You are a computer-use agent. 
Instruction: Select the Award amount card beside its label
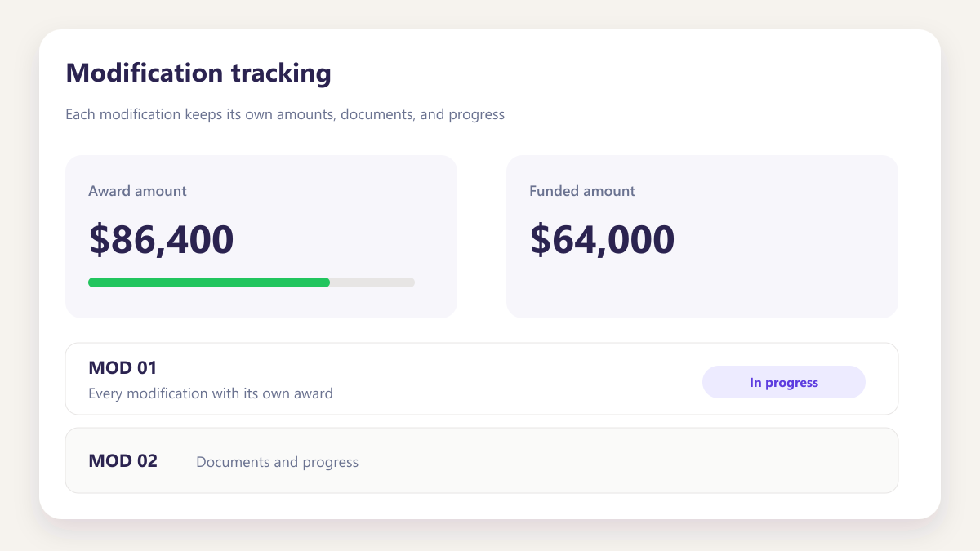coord(318,191)
